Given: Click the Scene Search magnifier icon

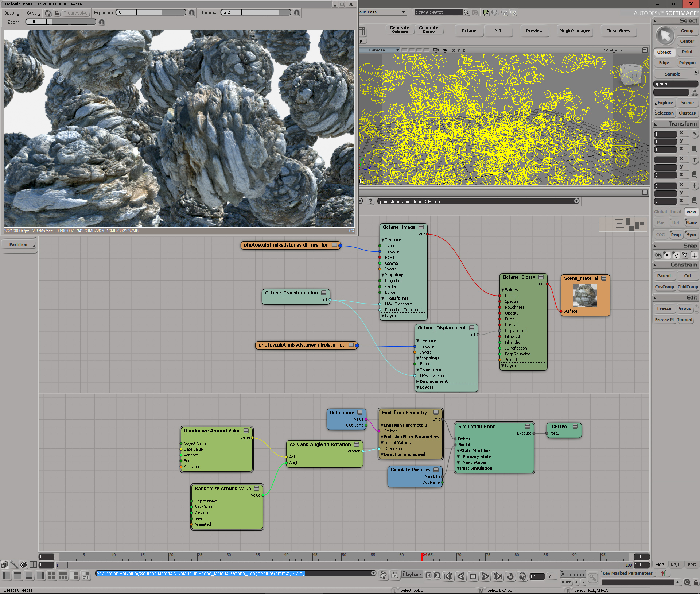Looking at the screenshot, I should [x=466, y=12].
